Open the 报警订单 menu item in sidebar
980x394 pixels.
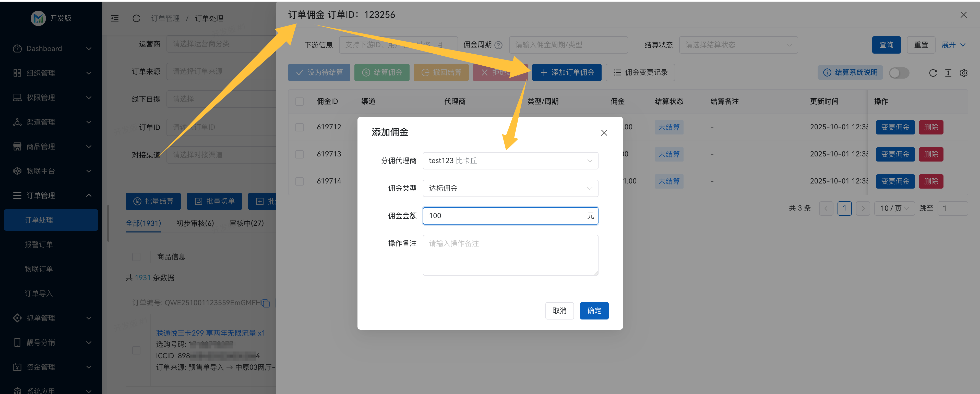coord(38,244)
